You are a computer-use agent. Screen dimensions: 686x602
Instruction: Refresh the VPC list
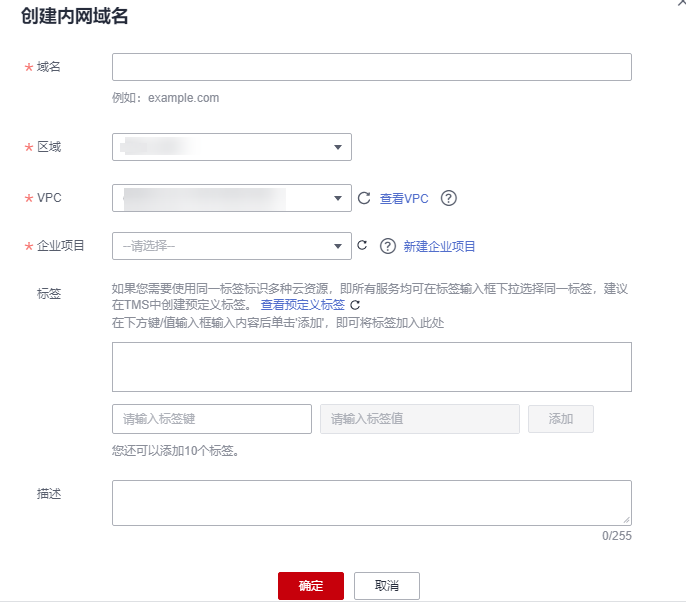[x=365, y=198]
